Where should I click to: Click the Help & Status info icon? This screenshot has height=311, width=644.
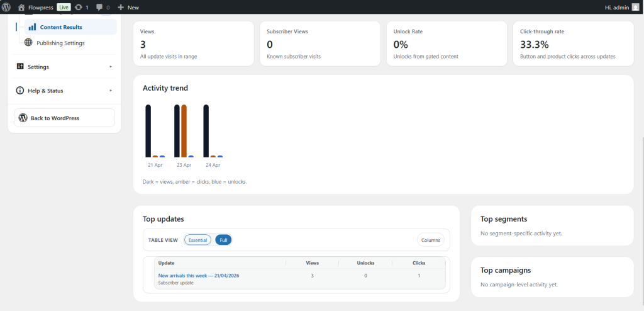point(19,91)
